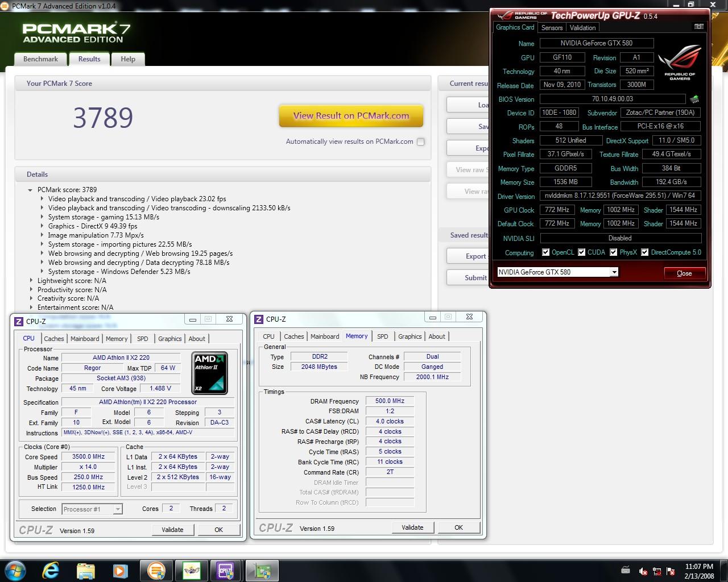Open the Windows Start menu
This screenshot has width=728, height=582.
click(15, 571)
